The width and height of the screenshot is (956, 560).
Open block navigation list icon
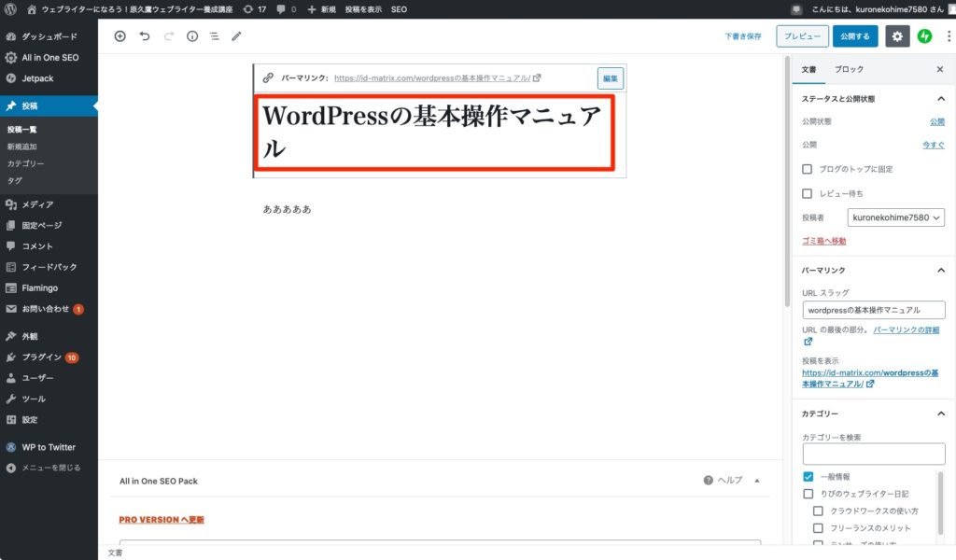(x=215, y=36)
